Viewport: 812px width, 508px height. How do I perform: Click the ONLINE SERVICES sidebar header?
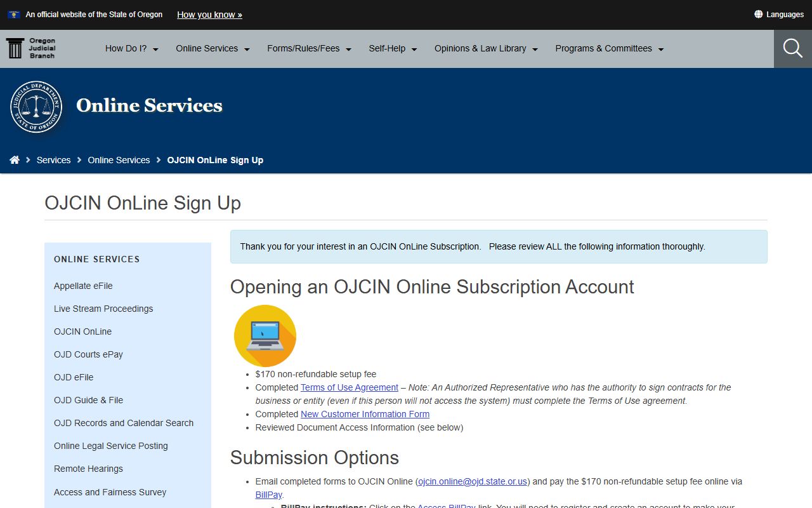(97, 259)
